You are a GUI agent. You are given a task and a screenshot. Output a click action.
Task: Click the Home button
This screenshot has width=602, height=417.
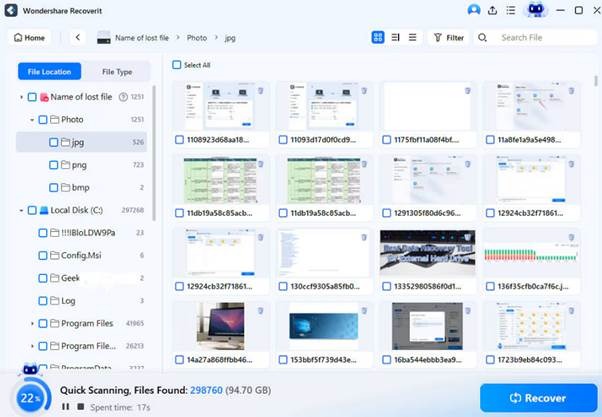[x=29, y=38]
